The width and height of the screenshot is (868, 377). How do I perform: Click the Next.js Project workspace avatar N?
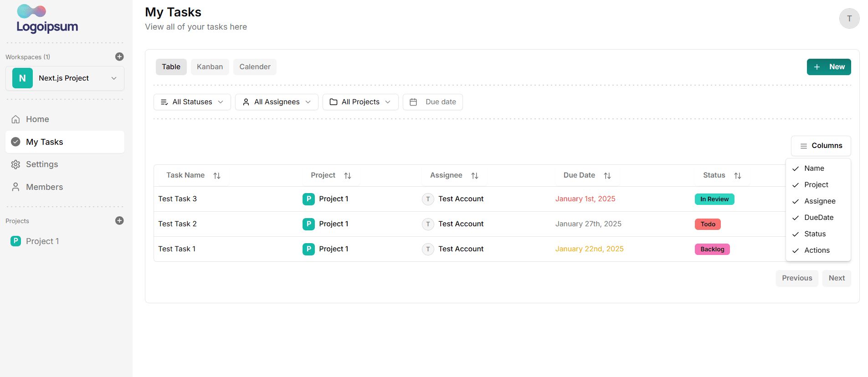click(22, 78)
